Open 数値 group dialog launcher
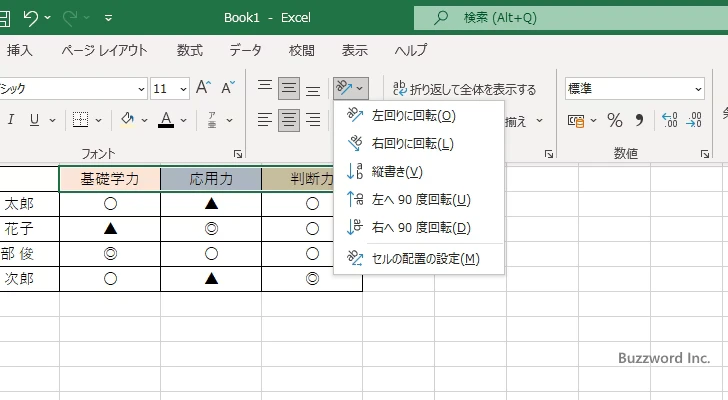 [705, 154]
